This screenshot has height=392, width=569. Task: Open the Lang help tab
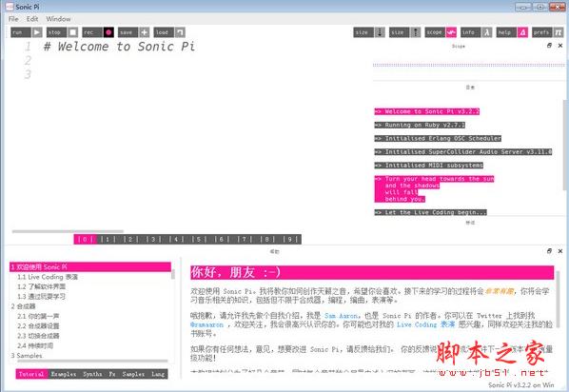click(x=158, y=374)
